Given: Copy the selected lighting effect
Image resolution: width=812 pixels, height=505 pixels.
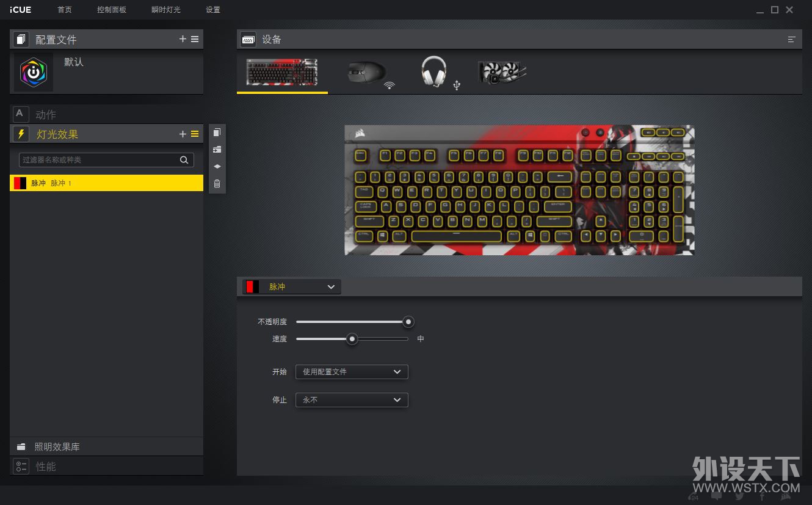Looking at the screenshot, I should click(x=217, y=133).
